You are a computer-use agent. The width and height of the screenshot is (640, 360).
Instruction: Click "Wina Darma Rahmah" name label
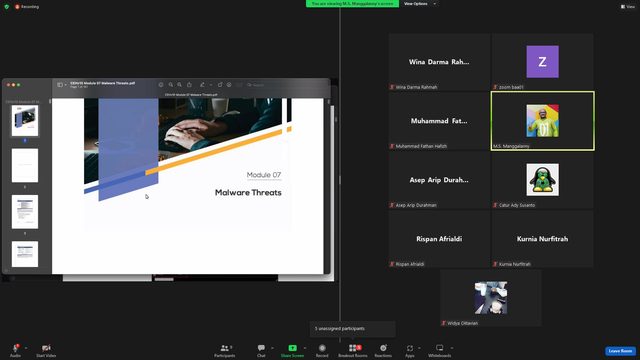tap(416, 87)
